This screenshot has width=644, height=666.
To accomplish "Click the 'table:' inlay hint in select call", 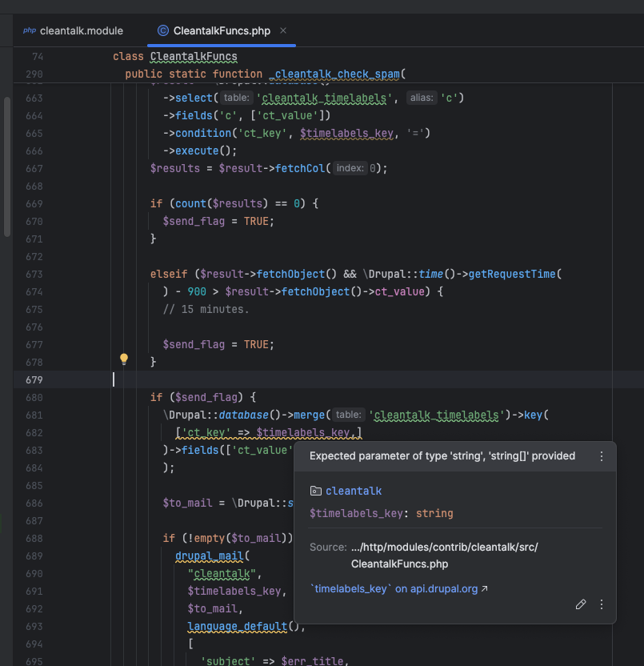I will [x=236, y=98].
